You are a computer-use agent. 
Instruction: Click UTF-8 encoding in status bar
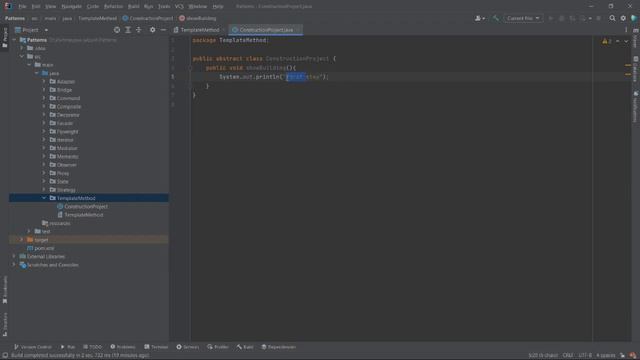tap(585, 356)
